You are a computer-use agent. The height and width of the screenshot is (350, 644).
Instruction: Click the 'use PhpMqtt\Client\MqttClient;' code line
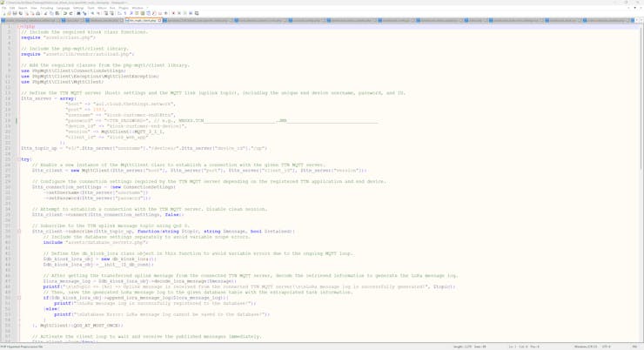tap(62, 82)
